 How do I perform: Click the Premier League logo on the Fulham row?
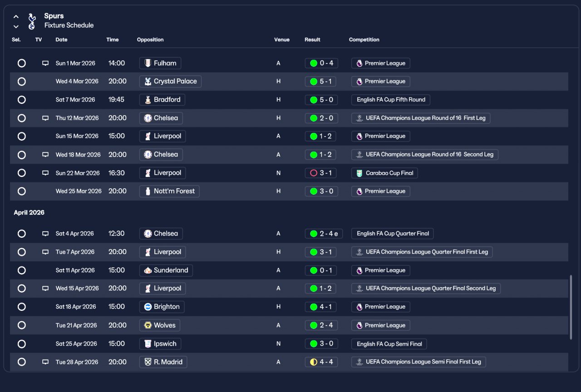tap(359, 63)
